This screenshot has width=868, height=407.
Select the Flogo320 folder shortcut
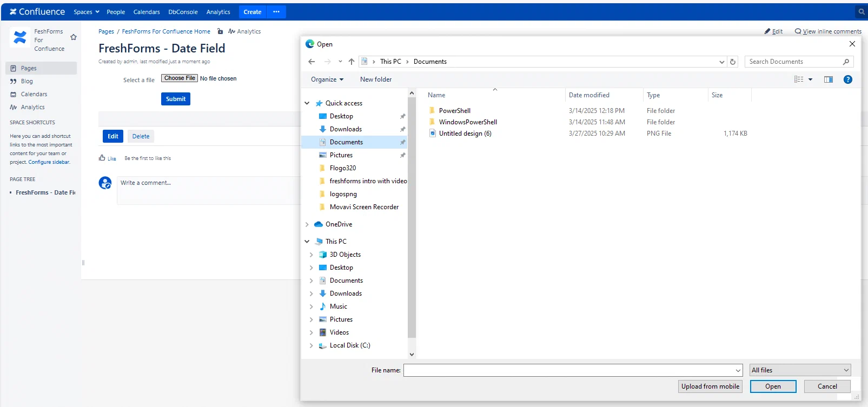tap(343, 168)
